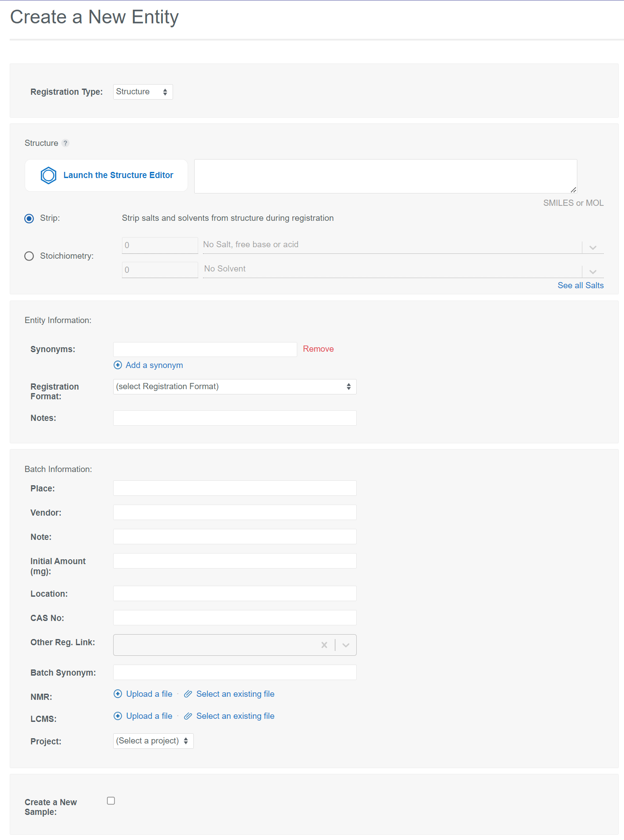Expand the Other Reg. Link chevron

click(346, 645)
